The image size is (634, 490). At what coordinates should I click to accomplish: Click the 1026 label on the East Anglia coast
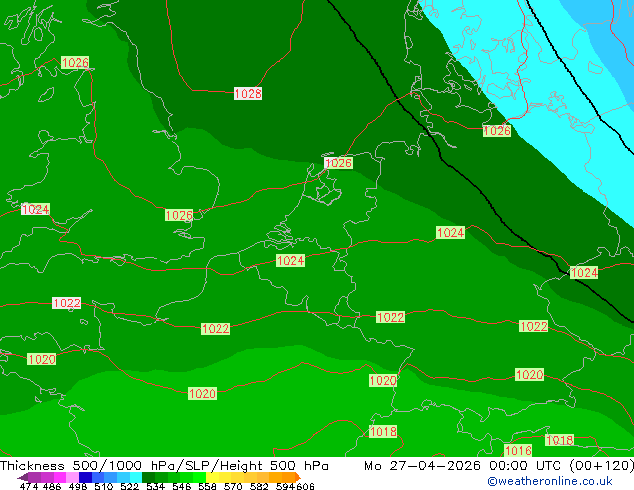[179, 215]
